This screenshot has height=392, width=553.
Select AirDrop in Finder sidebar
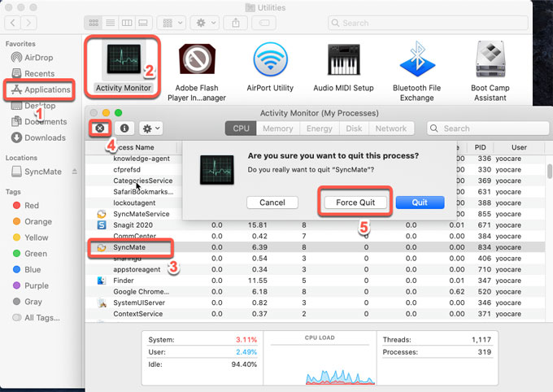tap(33, 58)
